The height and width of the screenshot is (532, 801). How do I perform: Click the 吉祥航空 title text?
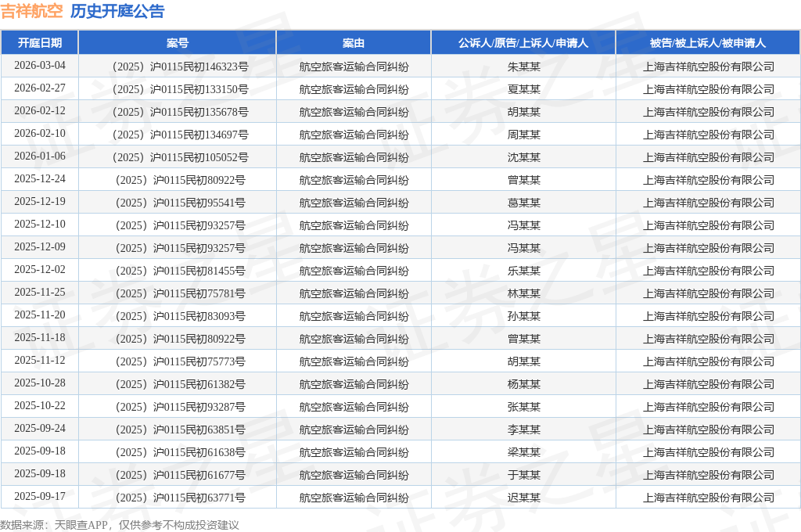(x=32, y=11)
